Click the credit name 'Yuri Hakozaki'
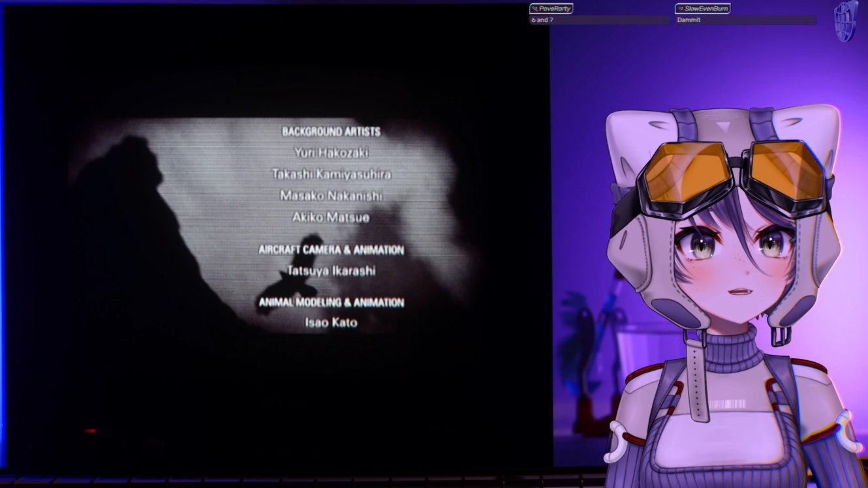868x488 pixels. 331,153
